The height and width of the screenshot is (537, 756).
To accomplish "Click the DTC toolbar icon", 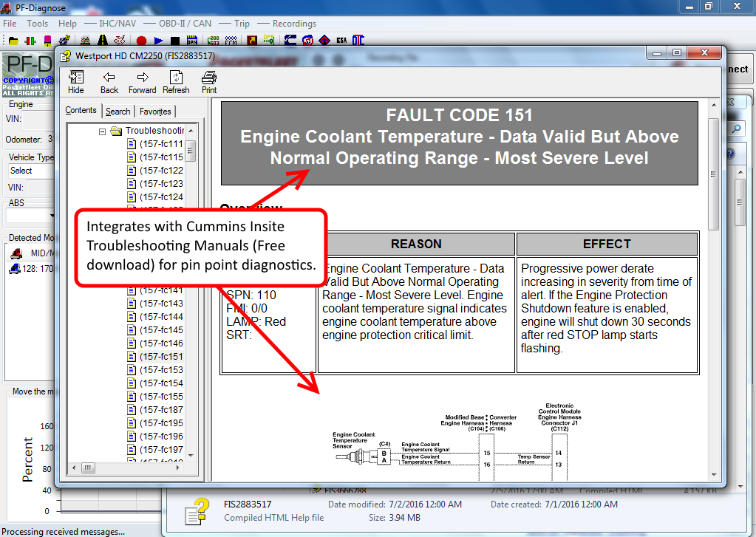I will [x=358, y=41].
